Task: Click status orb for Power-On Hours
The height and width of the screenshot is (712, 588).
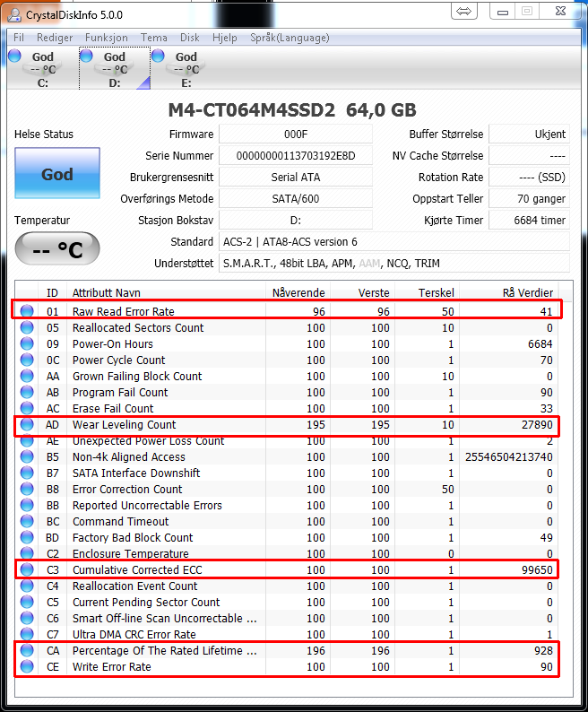Action: coord(27,343)
